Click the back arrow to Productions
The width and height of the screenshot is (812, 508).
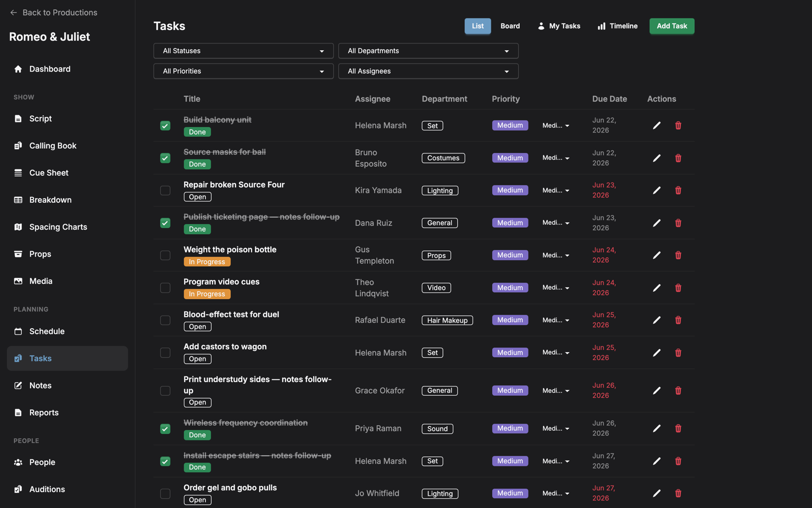coord(14,12)
